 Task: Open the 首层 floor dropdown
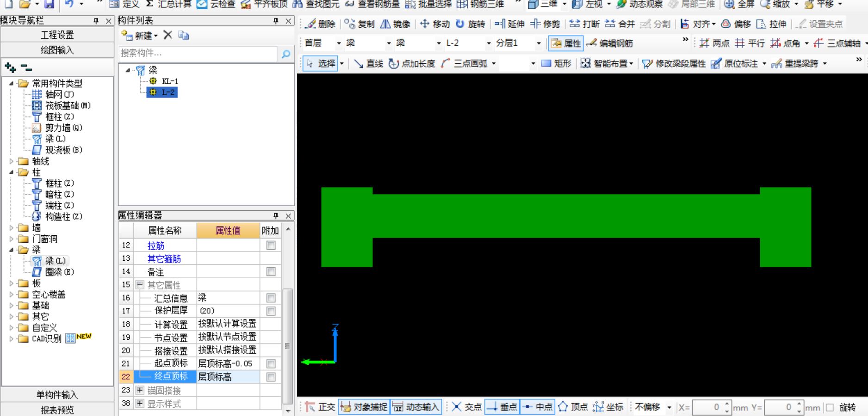coord(339,43)
